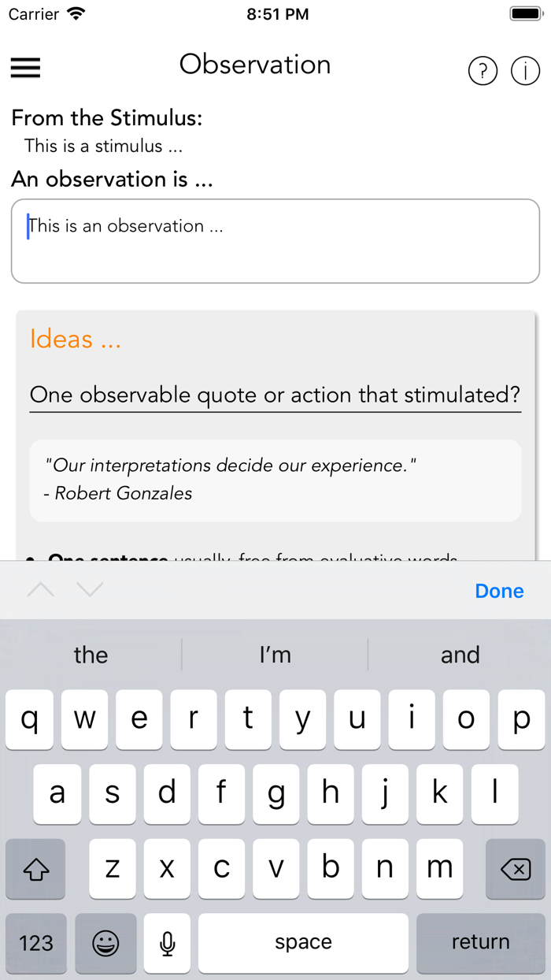Focus the observation text field
This screenshot has width=551, height=980.
point(275,241)
